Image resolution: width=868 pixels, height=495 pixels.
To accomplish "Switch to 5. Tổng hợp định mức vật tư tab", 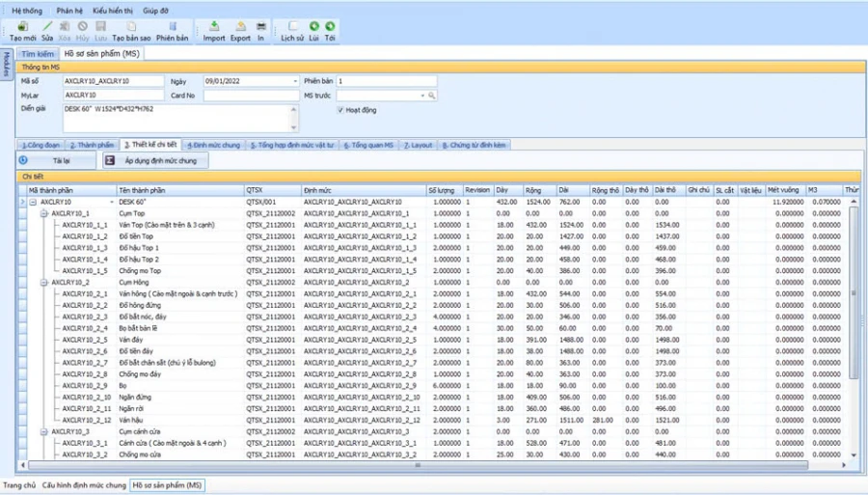I will [291, 145].
